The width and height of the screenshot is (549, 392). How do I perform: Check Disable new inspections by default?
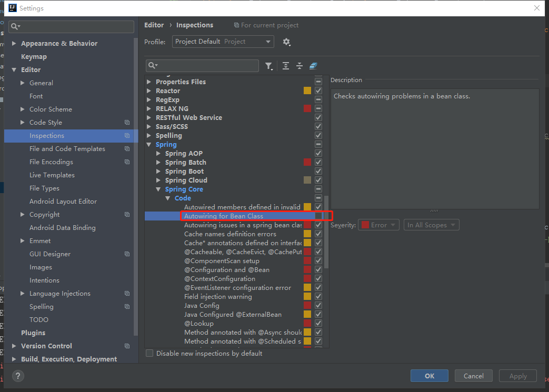(x=149, y=353)
